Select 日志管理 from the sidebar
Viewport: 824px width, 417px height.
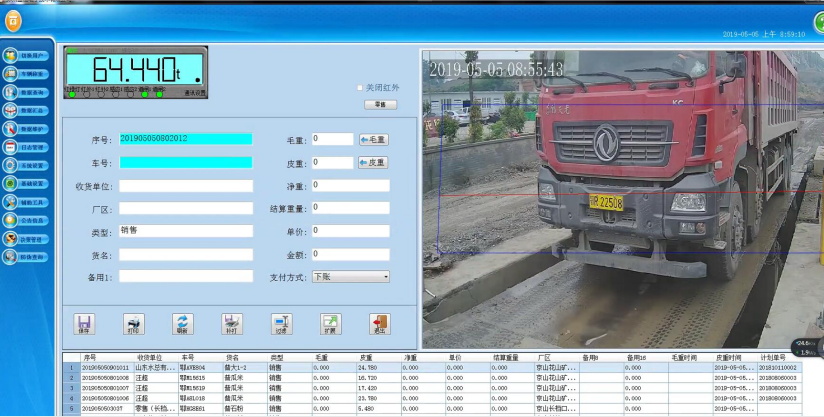[28, 147]
